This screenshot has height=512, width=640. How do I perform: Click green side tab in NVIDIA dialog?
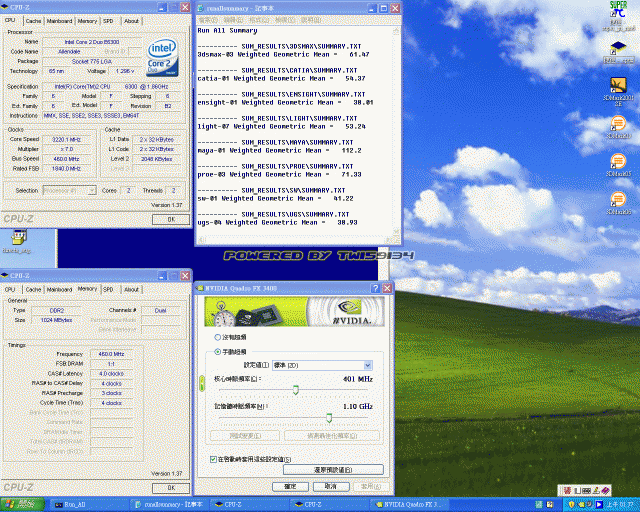pos(202,383)
